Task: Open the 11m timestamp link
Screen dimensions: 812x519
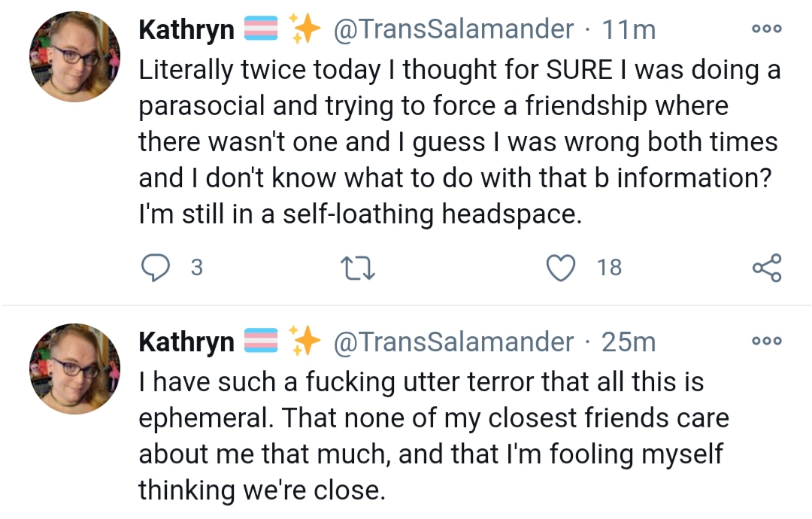Action: pos(628,29)
